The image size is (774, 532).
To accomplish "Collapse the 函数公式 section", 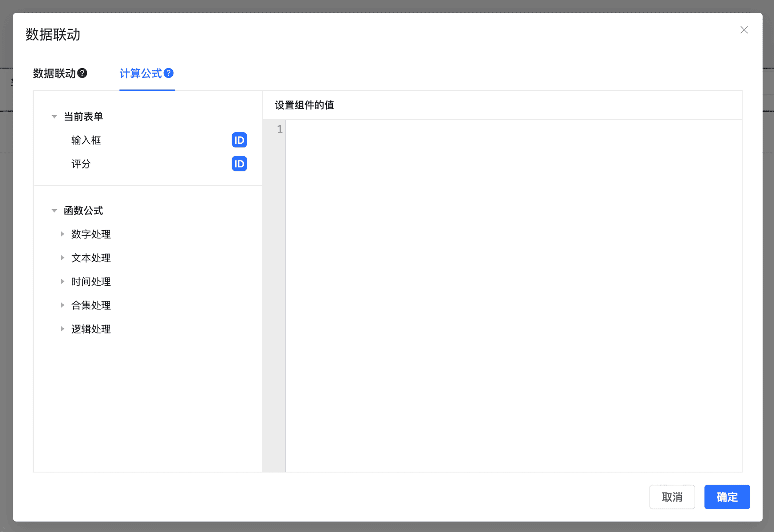I will [54, 211].
